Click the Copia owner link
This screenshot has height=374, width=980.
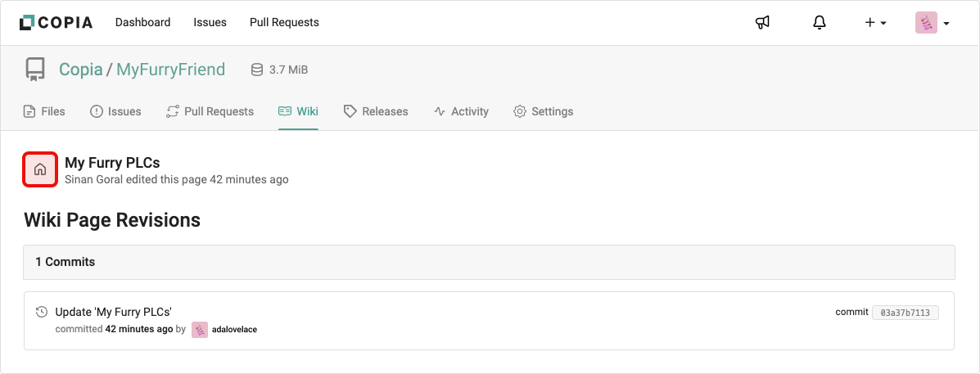pos(80,70)
